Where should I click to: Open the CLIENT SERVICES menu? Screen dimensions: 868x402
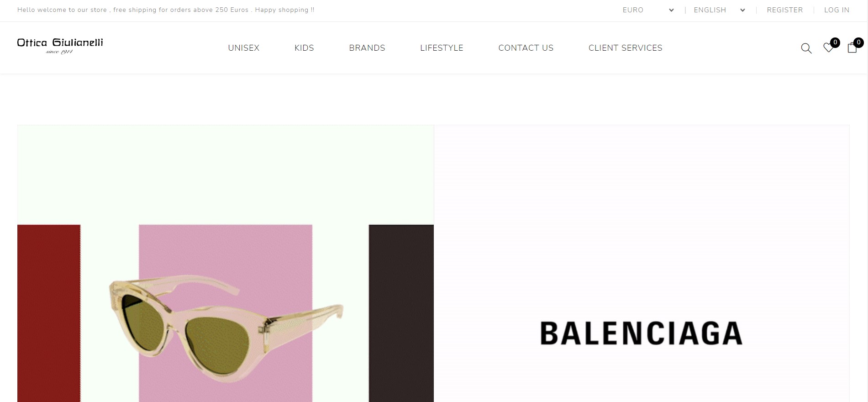[626, 48]
